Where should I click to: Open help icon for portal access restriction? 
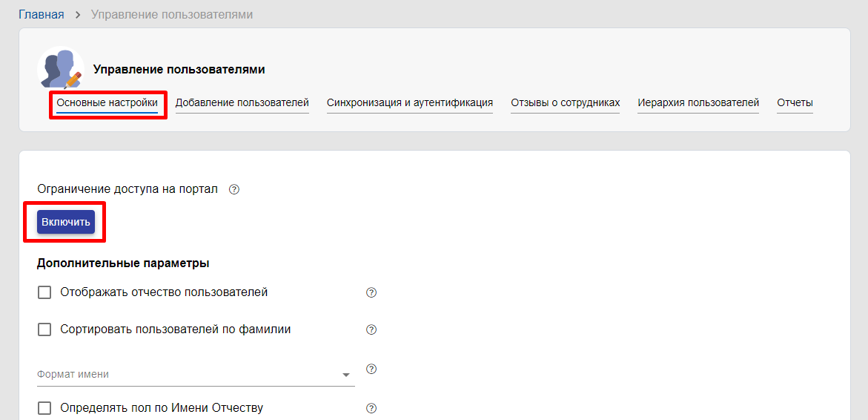(233, 189)
